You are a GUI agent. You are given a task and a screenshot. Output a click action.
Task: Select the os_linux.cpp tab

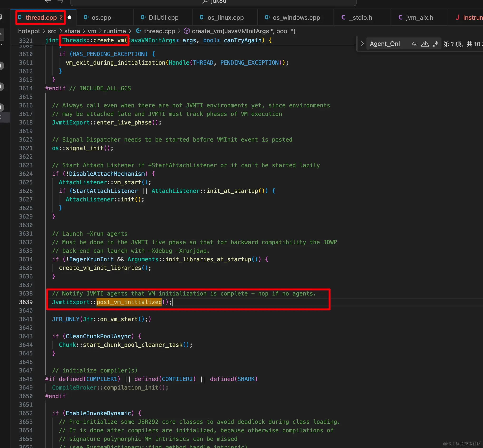pyautogui.click(x=225, y=17)
